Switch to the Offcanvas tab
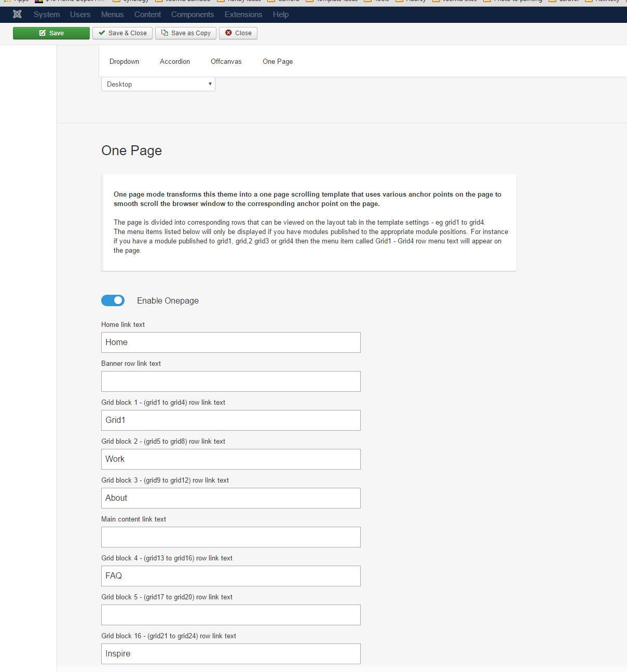 point(226,61)
